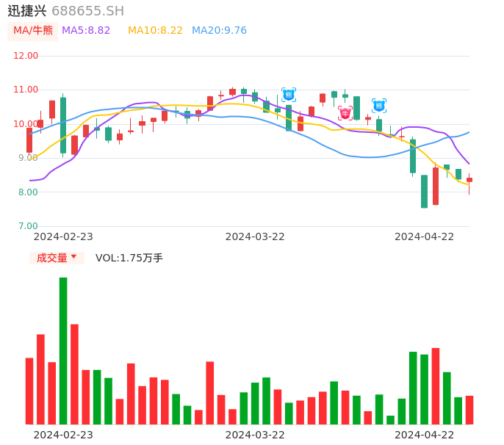Screen dimensions: 504x445
Task: Open the 成交量 indicator dropdown
Action: [x=52, y=258]
